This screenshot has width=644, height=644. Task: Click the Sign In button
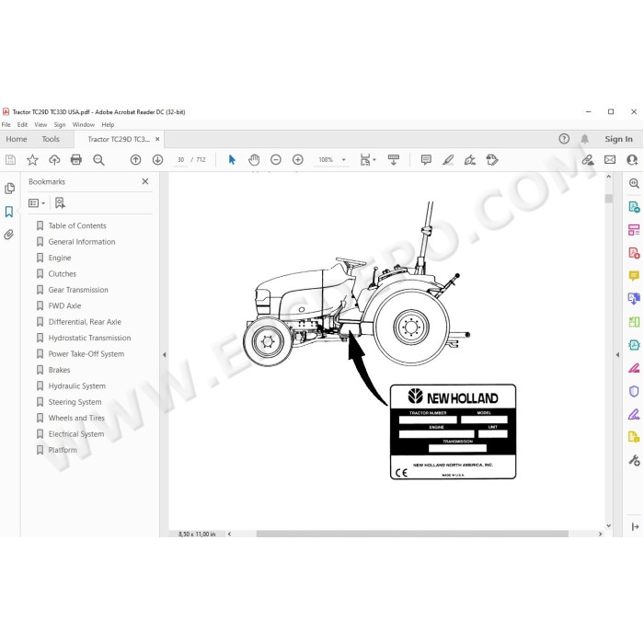pyautogui.click(x=618, y=139)
